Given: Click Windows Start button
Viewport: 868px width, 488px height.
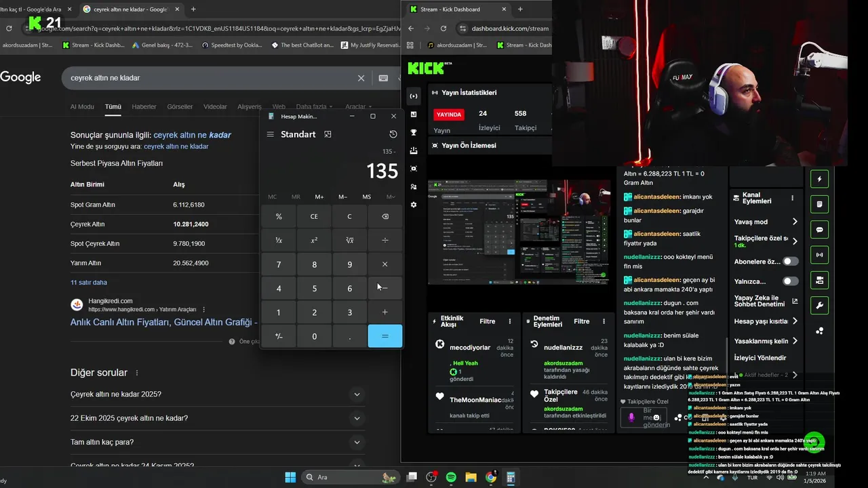Looking at the screenshot, I should (x=290, y=477).
